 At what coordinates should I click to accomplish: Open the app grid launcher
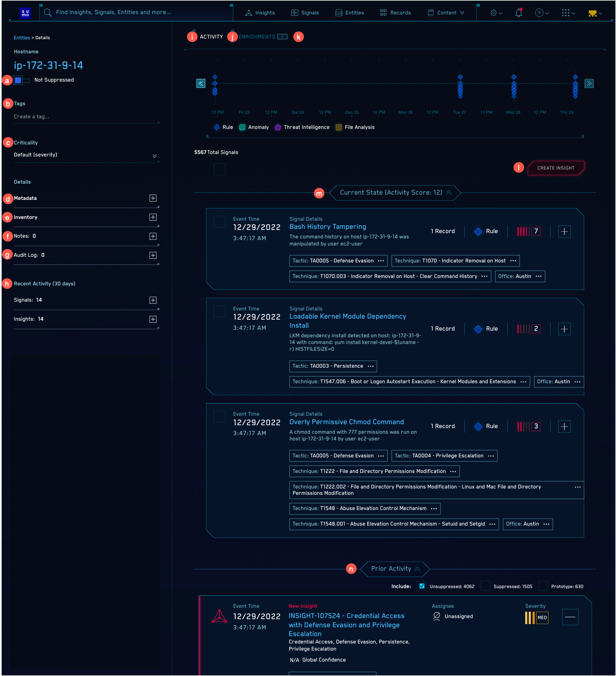566,13
